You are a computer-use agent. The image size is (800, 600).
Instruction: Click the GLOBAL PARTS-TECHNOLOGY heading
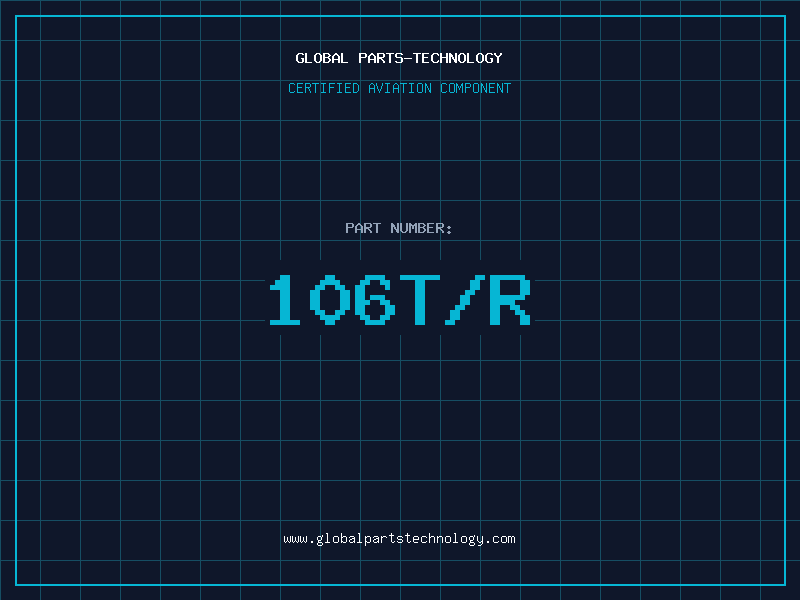pos(399,58)
